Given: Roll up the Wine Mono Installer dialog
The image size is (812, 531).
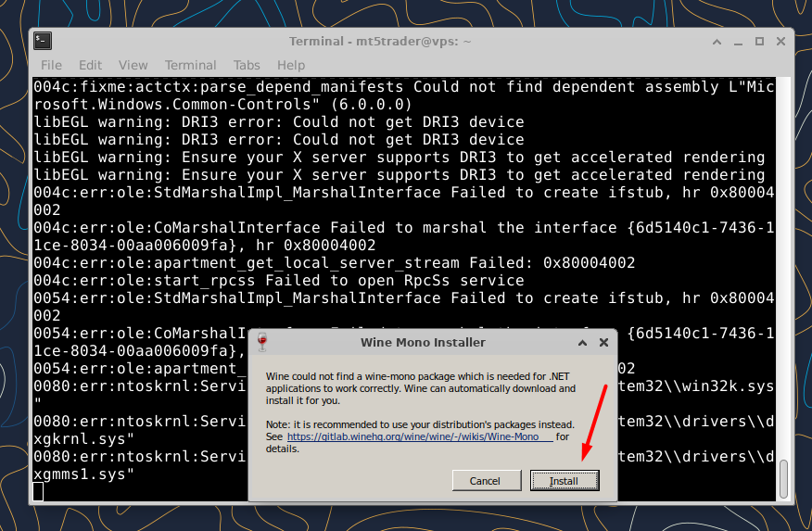Looking at the screenshot, I should point(583,343).
